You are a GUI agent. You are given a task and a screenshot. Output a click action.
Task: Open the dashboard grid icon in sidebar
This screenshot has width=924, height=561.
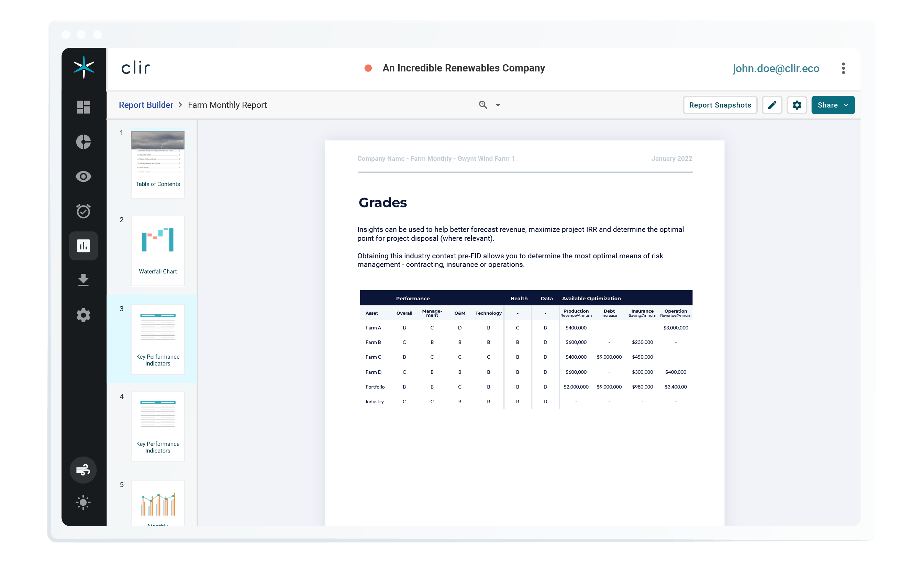point(83,107)
